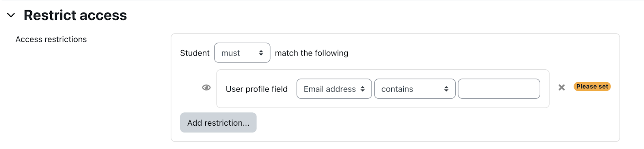Click the Restrict access heading text
This screenshot has width=644, height=149.
click(x=75, y=15)
